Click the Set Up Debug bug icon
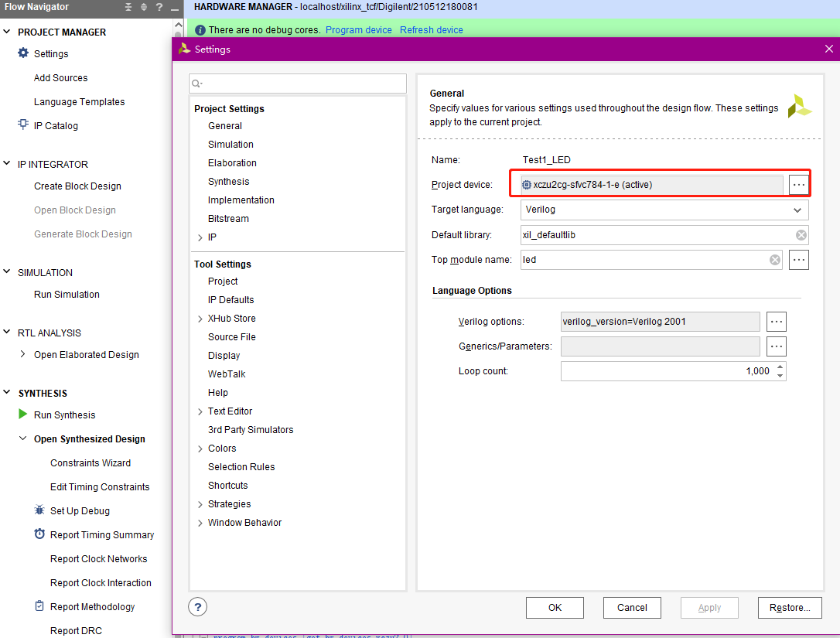This screenshot has width=840, height=638. 39,510
